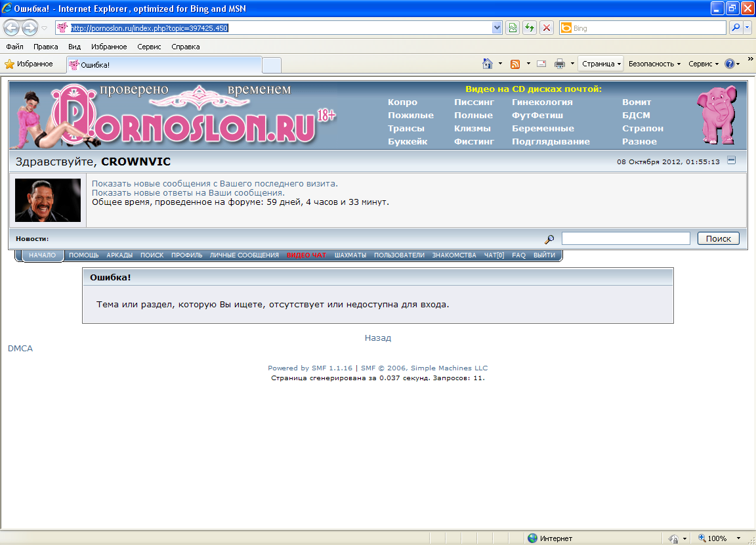Open the Страница dropdown menu

tap(601, 64)
